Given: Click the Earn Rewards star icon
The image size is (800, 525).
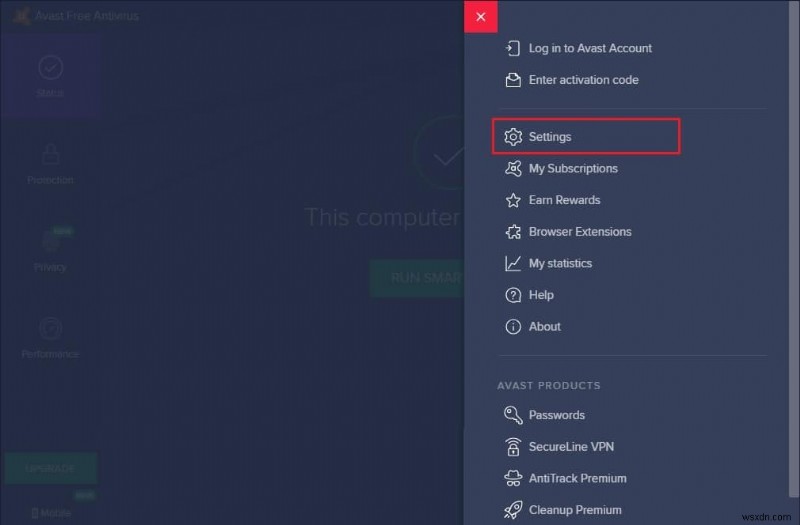Looking at the screenshot, I should (x=513, y=200).
